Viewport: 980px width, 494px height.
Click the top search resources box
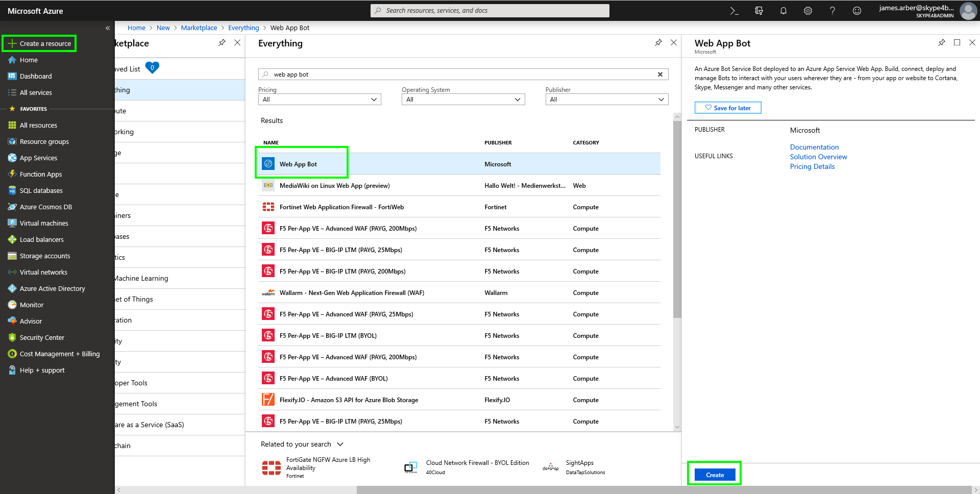click(x=490, y=11)
